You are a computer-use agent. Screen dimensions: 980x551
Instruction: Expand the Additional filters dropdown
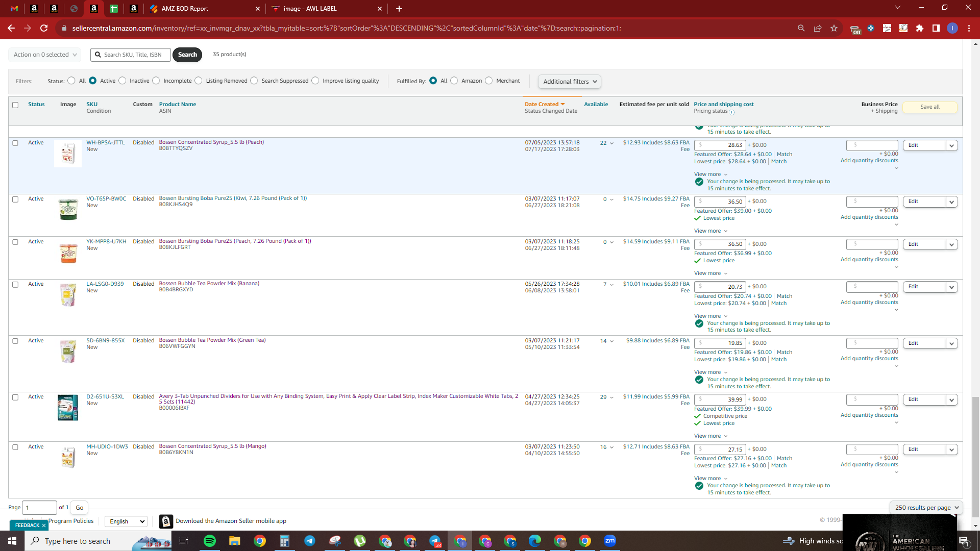pyautogui.click(x=570, y=82)
